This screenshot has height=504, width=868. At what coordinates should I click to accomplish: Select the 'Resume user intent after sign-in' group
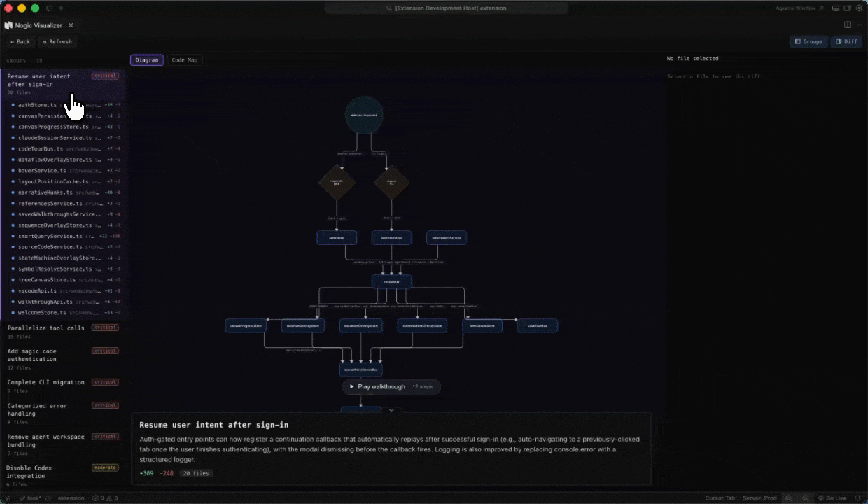coord(63,84)
